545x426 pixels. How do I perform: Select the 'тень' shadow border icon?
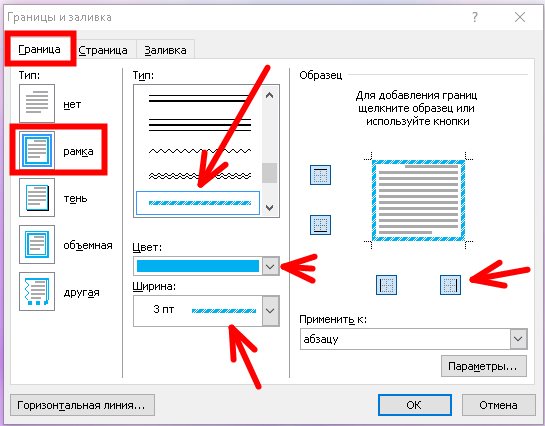[x=37, y=197]
